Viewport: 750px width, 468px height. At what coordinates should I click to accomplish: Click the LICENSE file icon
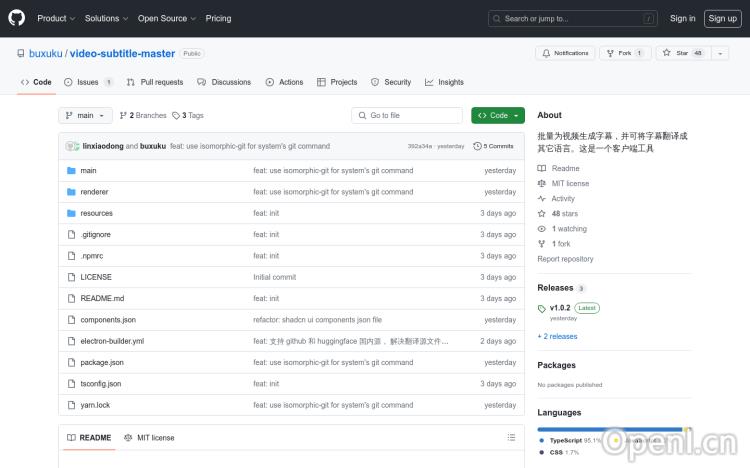[x=71, y=277]
